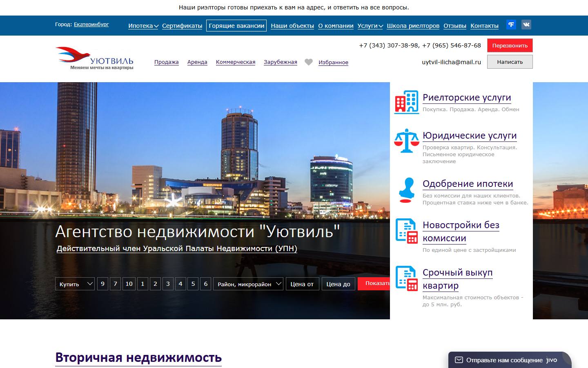Toggle room count option 3
Screen dimensions: 588x368
click(168, 284)
